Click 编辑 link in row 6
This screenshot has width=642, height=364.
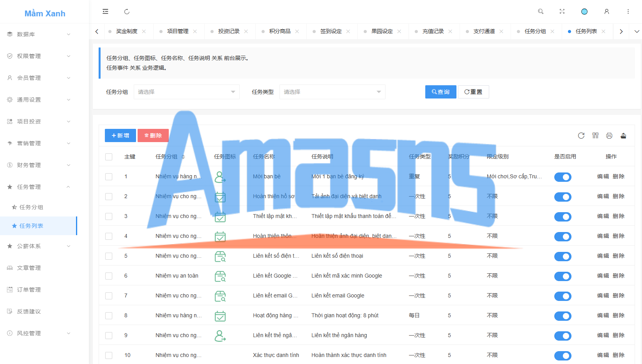(x=603, y=276)
